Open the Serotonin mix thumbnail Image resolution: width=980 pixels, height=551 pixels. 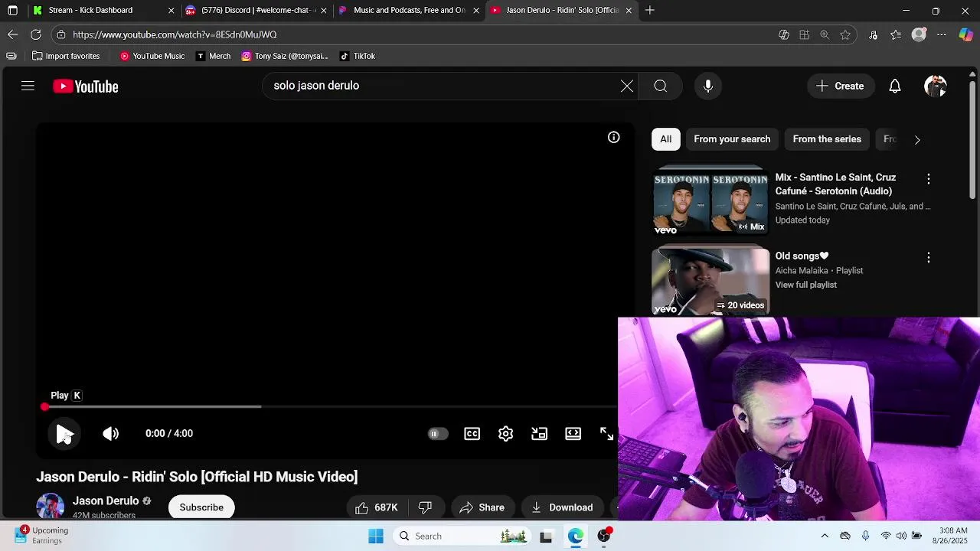pyautogui.click(x=710, y=201)
